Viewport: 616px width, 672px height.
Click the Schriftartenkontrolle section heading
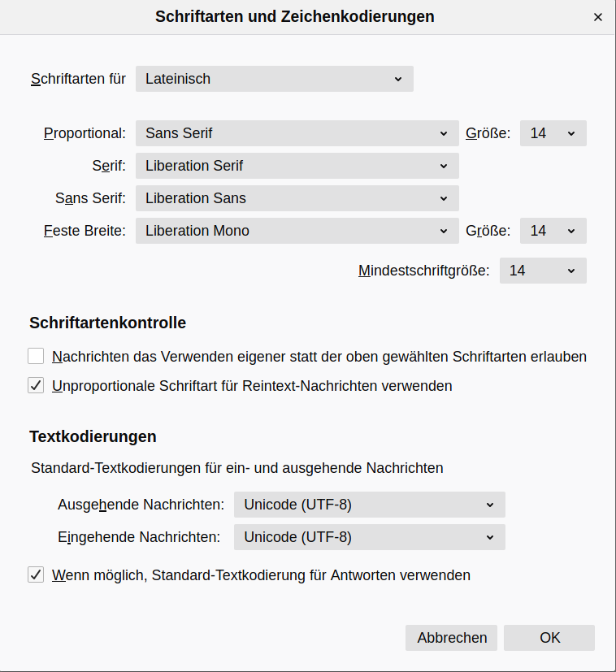click(x=107, y=323)
